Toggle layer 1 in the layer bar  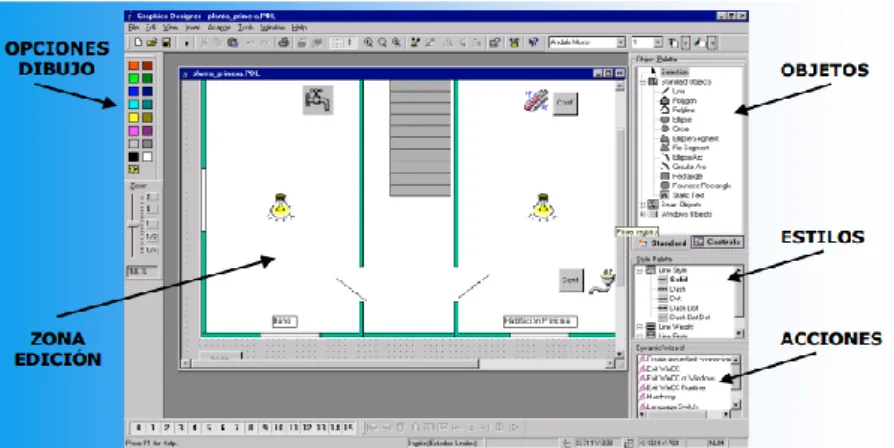click(x=152, y=427)
